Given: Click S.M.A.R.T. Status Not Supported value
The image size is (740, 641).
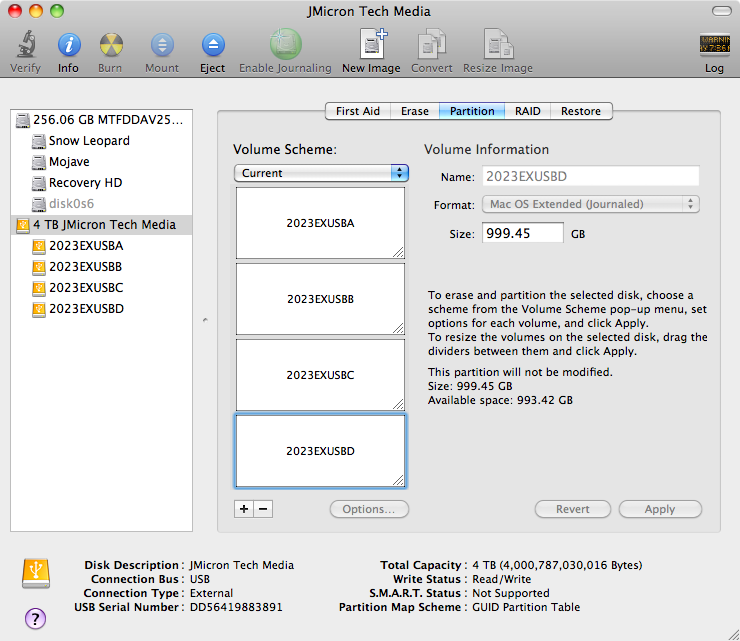Looking at the screenshot, I should pyautogui.click(x=511, y=593).
